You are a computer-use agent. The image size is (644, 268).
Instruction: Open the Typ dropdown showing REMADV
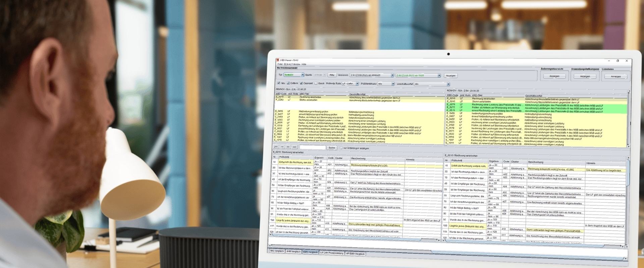[x=294, y=75]
